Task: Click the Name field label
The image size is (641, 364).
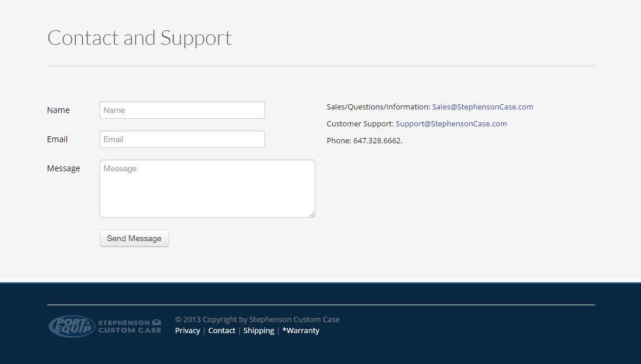Action: [x=58, y=110]
